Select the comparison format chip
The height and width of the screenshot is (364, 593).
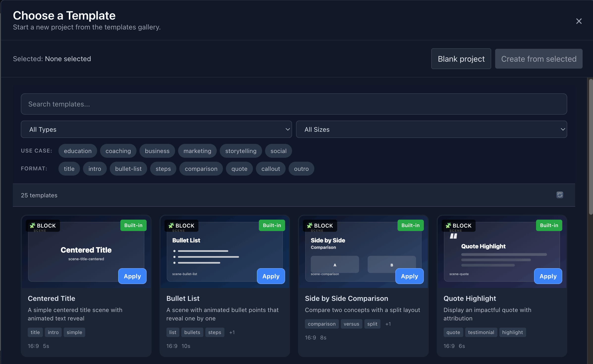pos(201,169)
